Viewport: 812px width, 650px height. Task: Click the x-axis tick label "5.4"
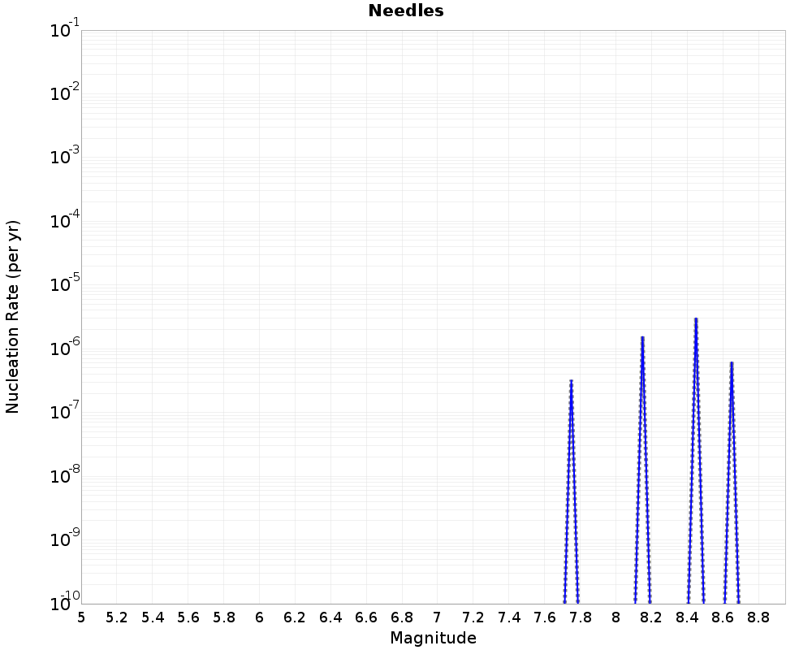point(153,617)
